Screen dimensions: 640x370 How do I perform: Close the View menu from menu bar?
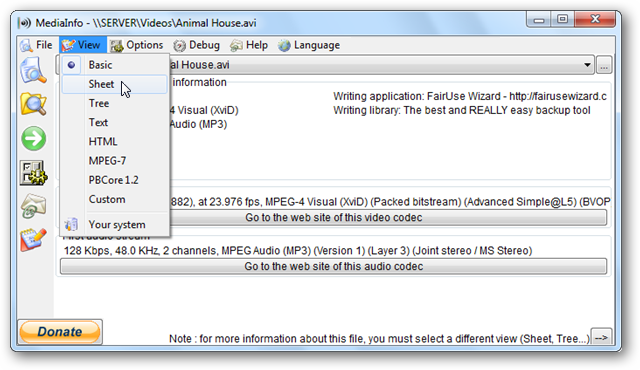[83, 45]
